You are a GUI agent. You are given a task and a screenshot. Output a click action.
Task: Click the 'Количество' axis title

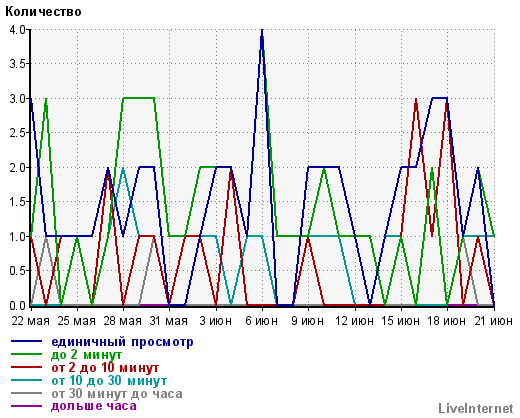tap(43, 12)
